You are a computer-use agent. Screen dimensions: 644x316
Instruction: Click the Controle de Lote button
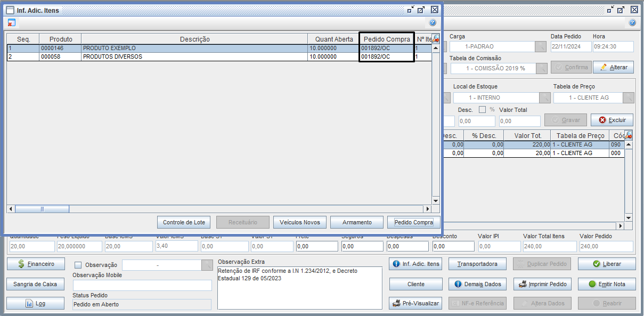(184, 222)
